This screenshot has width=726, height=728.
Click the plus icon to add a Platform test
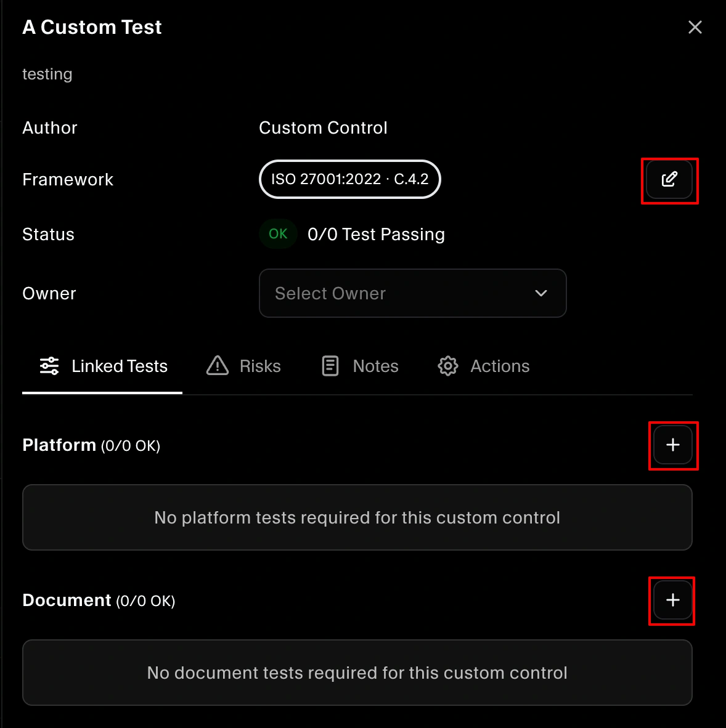click(673, 445)
